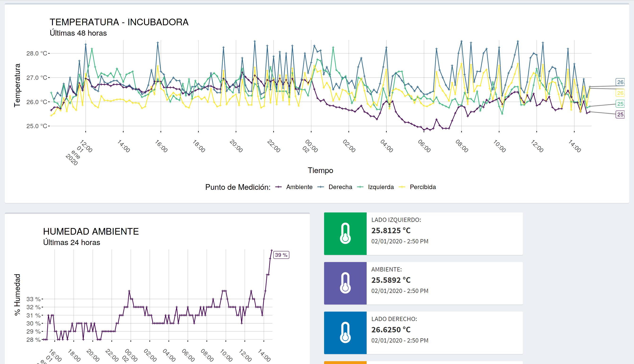Click the purple Ambiente thermometer icon
Image resolution: width=634 pixels, height=364 pixels.
(345, 283)
